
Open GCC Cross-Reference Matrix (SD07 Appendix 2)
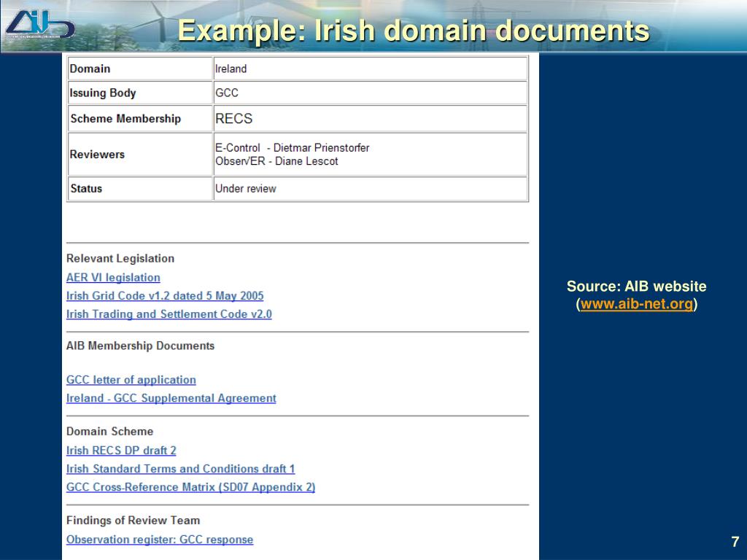click(190, 487)
